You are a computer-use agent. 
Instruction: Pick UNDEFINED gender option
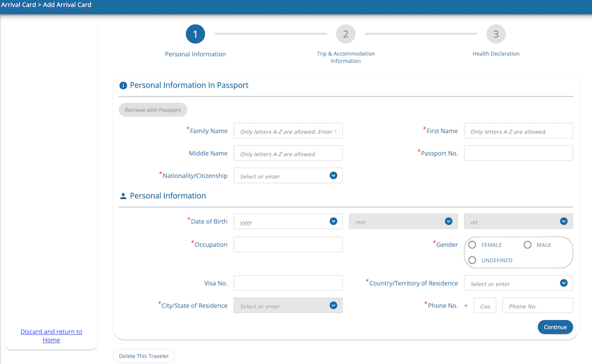(x=472, y=260)
